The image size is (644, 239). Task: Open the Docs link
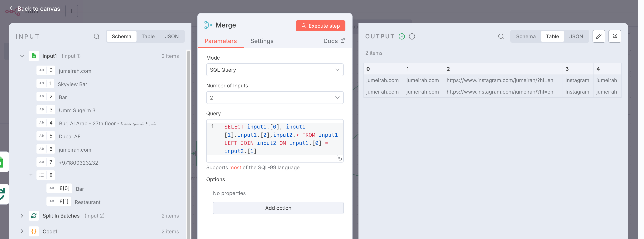[334, 41]
